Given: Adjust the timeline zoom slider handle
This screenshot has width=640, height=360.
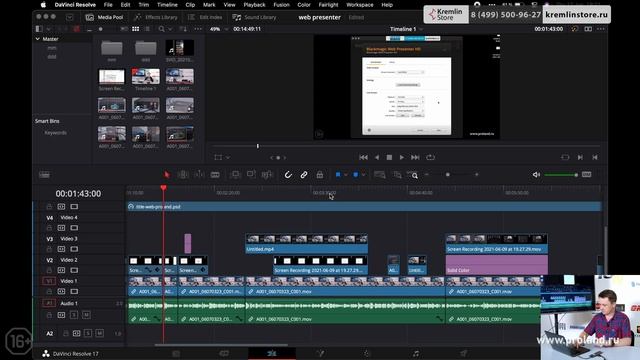Looking at the screenshot, I should click(448, 175).
